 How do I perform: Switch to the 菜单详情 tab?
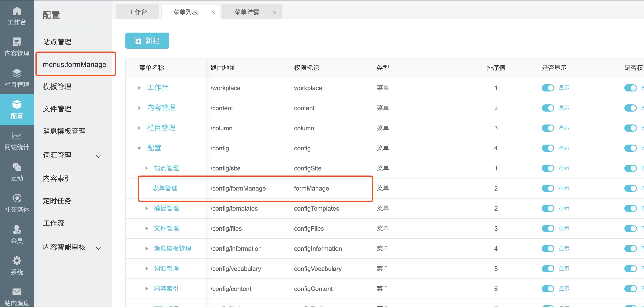(x=247, y=12)
